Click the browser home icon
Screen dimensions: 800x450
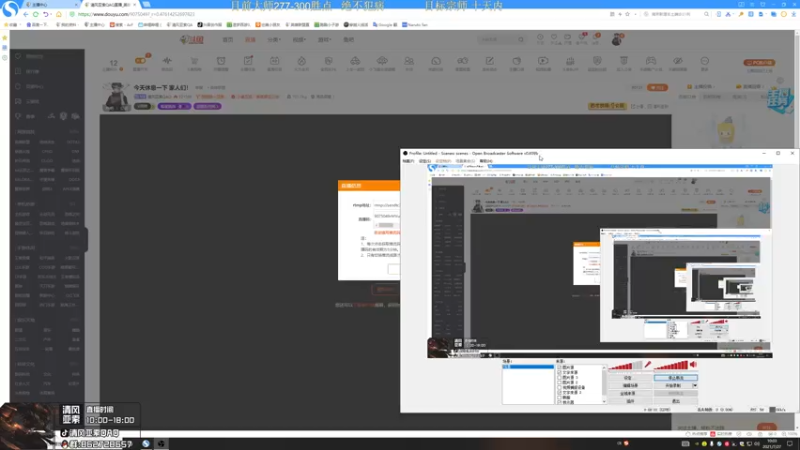tap(58, 14)
